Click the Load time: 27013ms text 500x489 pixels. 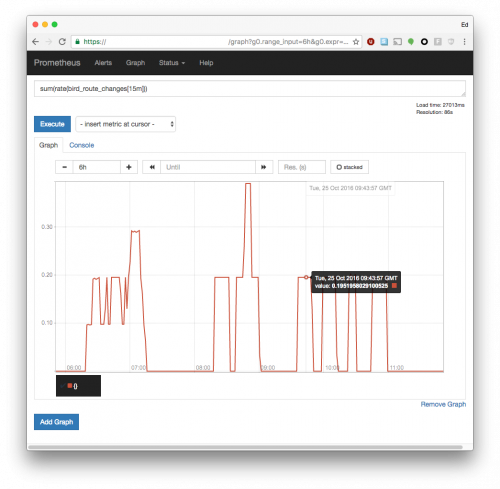tap(440, 105)
